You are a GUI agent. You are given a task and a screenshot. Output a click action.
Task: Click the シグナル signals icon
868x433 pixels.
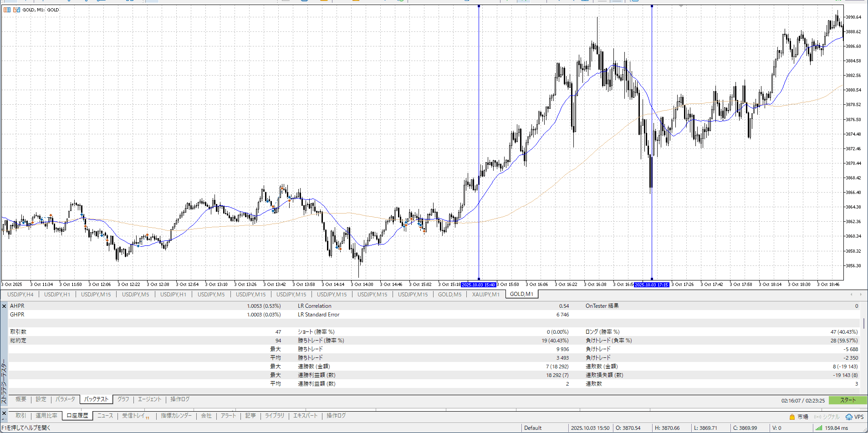tap(817, 417)
